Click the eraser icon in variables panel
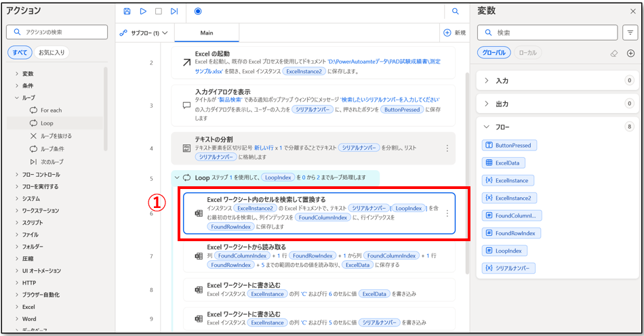The width and height of the screenshot is (644, 336). coord(614,52)
